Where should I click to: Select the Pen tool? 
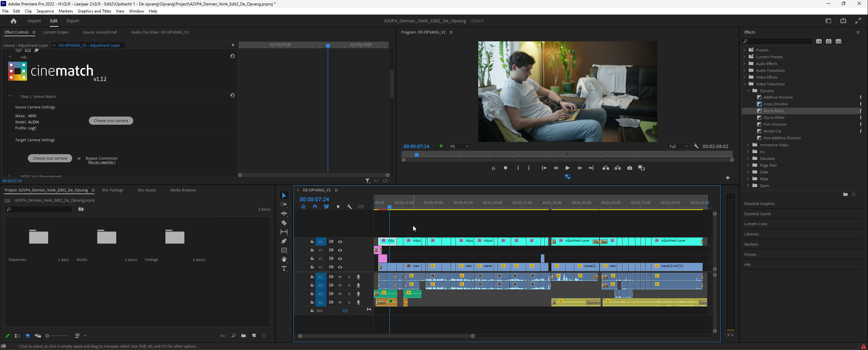pos(284,241)
